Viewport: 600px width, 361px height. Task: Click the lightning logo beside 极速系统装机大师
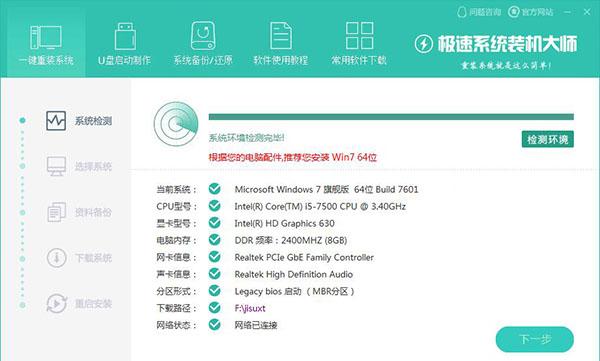point(424,44)
